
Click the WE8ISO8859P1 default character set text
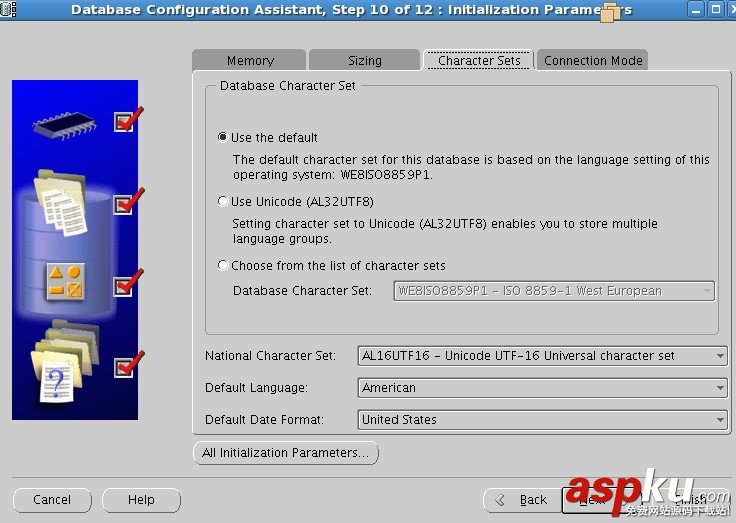385,175
